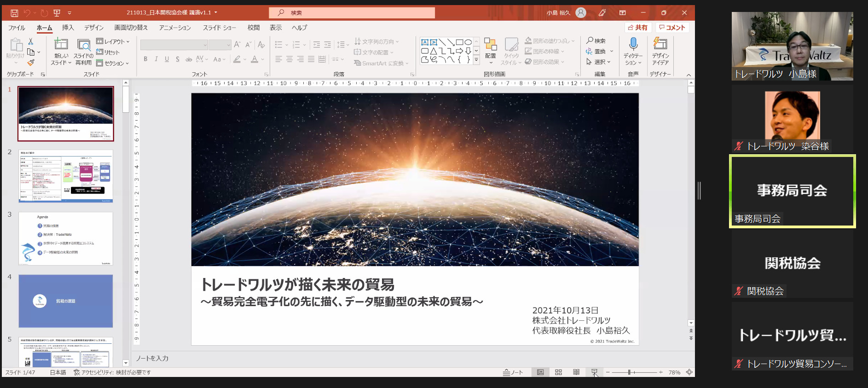
Task: Fit slide to current window icon
Action: (x=689, y=372)
